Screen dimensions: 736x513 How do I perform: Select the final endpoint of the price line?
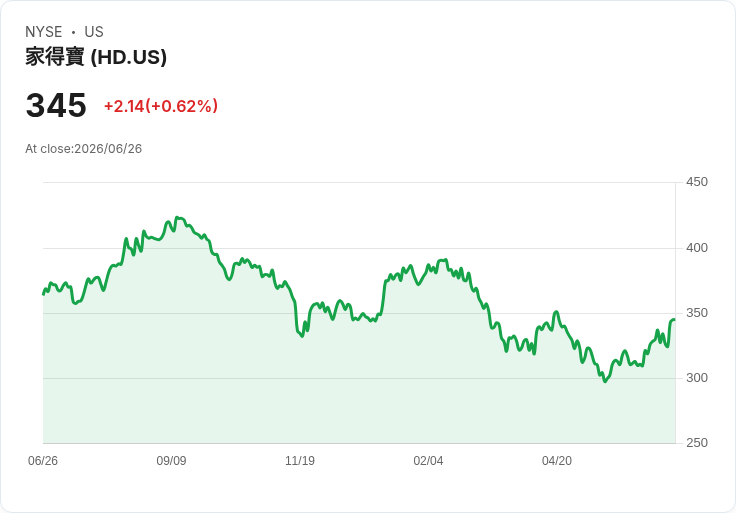(675, 320)
